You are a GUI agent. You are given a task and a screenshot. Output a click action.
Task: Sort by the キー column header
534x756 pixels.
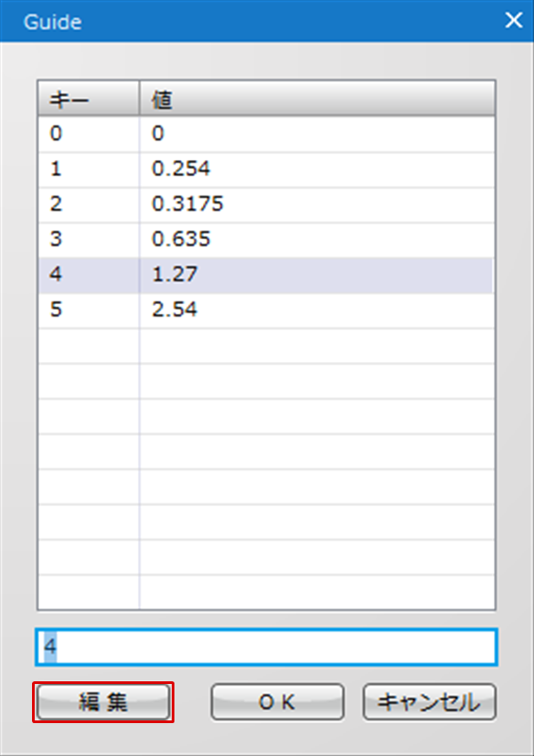pos(88,98)
